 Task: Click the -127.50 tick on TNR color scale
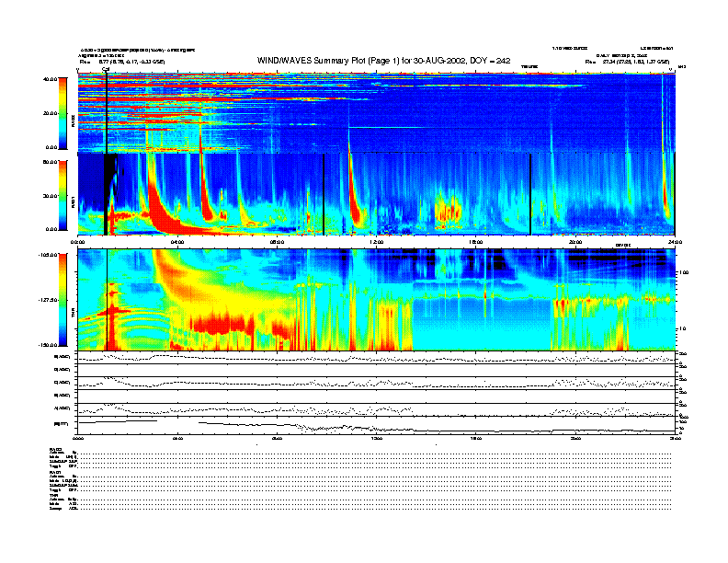pos(48,300)
